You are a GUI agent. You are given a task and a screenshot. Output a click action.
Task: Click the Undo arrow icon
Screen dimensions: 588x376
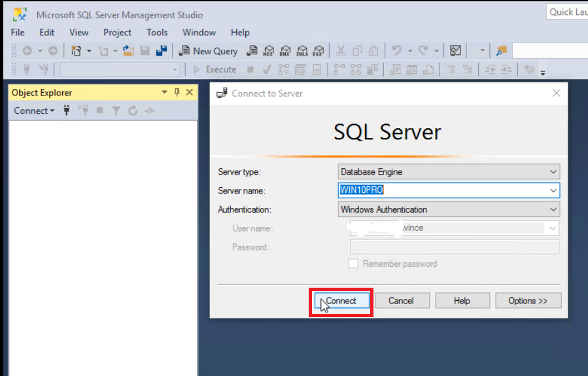tap(396, 50)
